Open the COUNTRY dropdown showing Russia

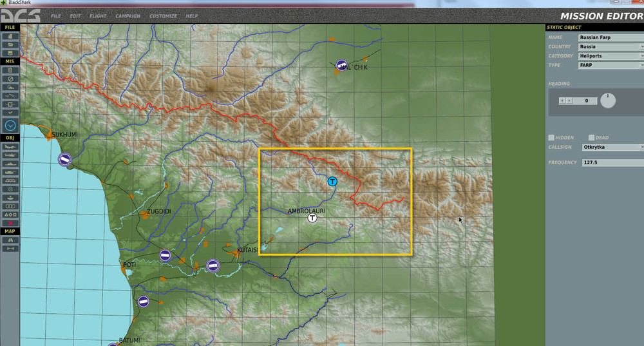(x=611, y=46)
